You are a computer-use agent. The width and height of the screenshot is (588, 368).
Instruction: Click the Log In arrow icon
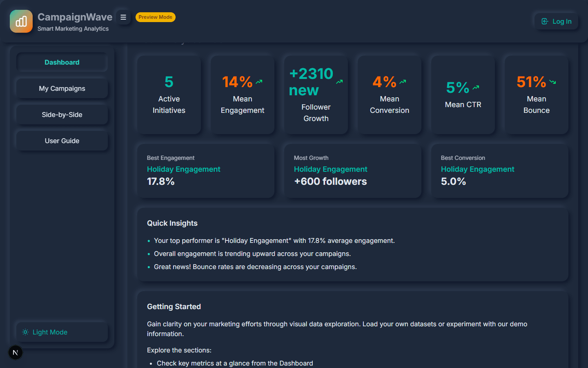click(545, 21)
